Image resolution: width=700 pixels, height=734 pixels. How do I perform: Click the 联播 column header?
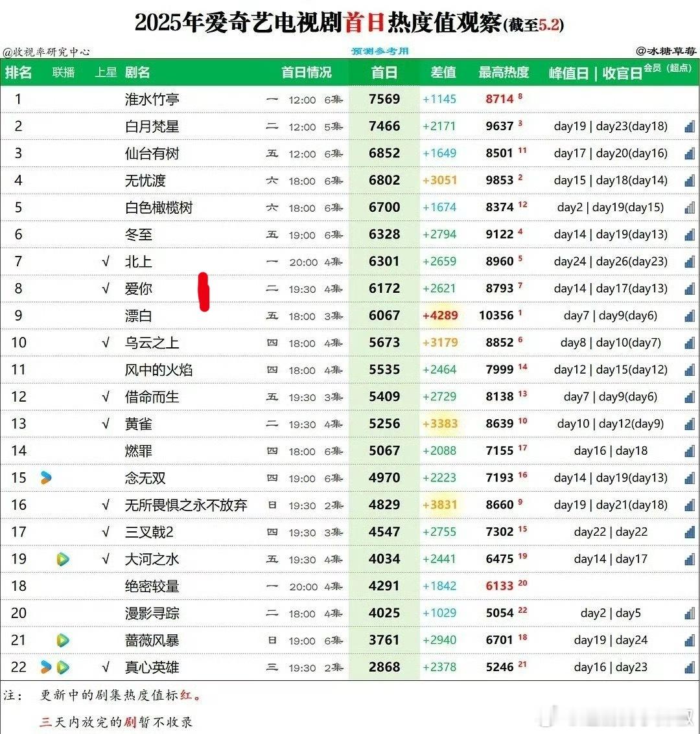pyautogui.click(x=64, y=73)
